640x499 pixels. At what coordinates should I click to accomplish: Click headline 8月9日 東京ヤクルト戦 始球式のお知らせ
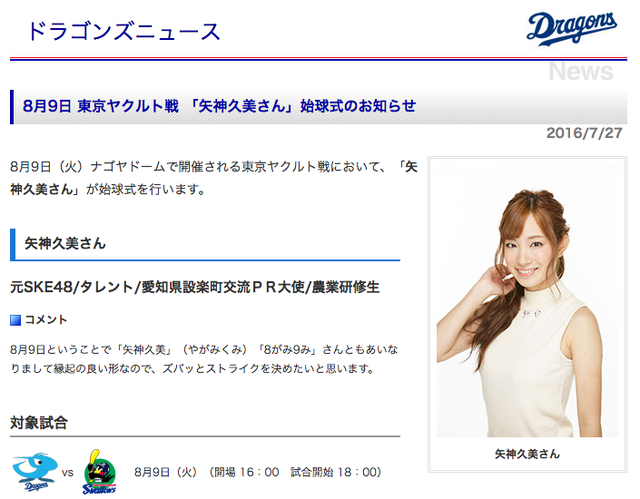219,106
